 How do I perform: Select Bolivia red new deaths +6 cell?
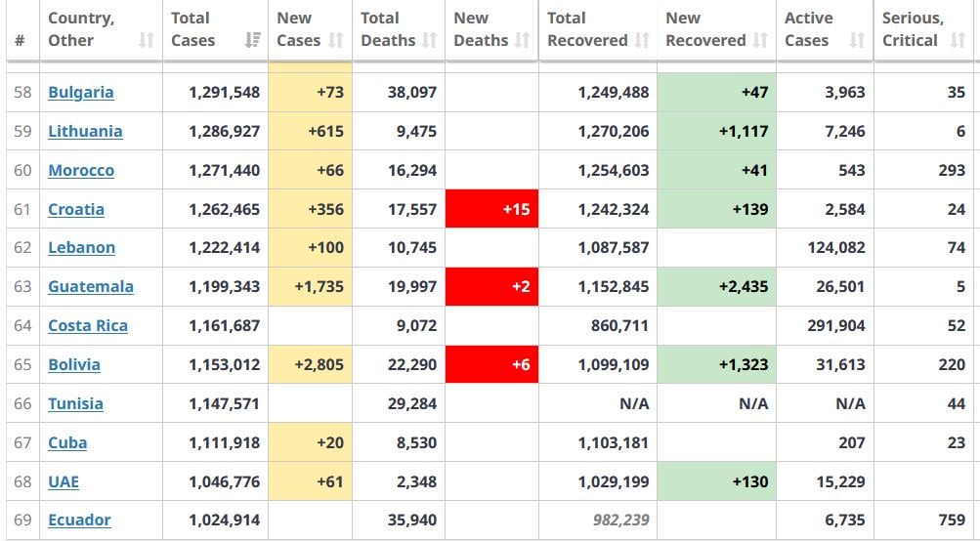[491, 365]
